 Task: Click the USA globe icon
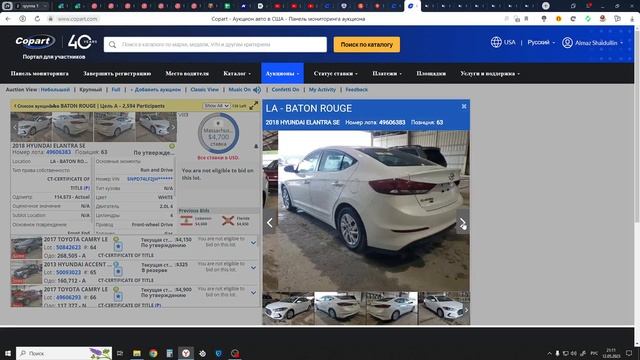(496, 42)
